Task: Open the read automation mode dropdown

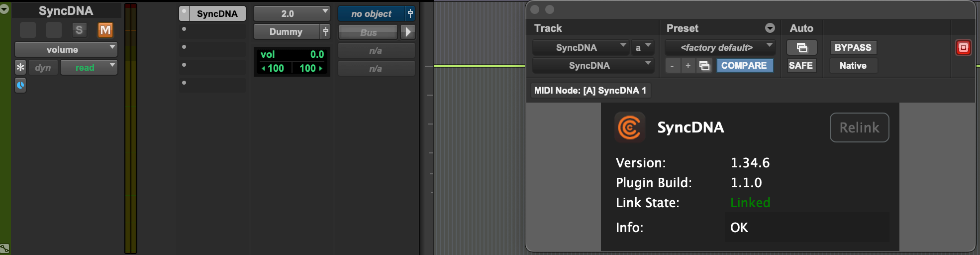Action: 89,67
